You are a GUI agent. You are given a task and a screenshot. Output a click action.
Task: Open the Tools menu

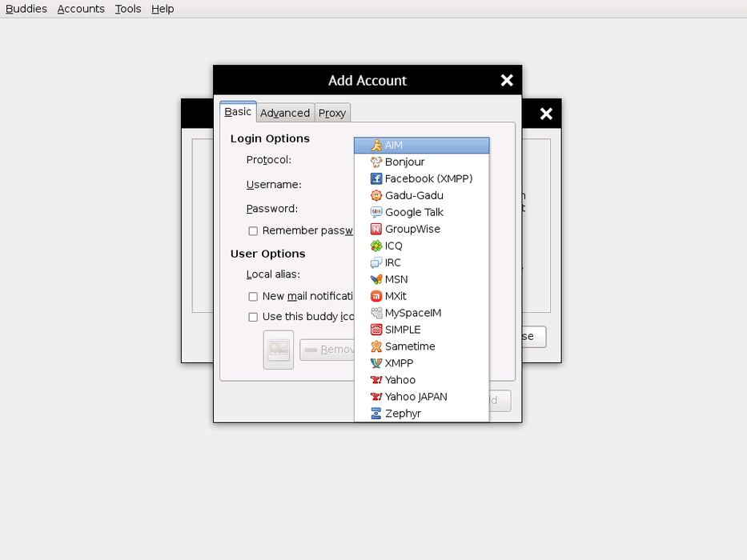(x=128, y=9)
